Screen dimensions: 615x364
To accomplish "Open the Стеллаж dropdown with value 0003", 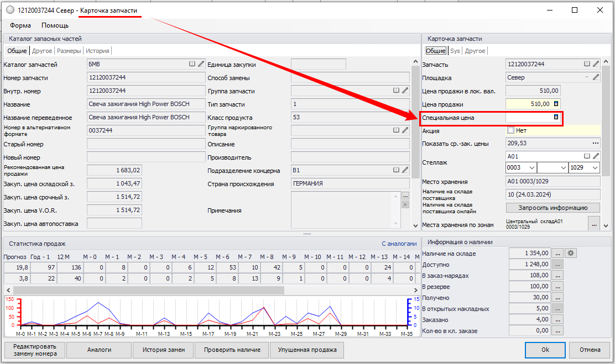I will pyautogui.click(x=531, y=167).
